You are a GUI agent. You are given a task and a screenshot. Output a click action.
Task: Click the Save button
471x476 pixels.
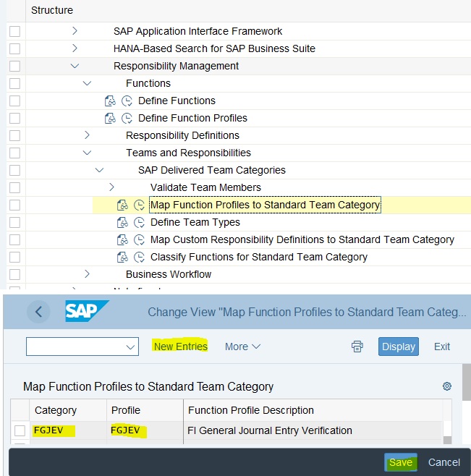point(401,462)
